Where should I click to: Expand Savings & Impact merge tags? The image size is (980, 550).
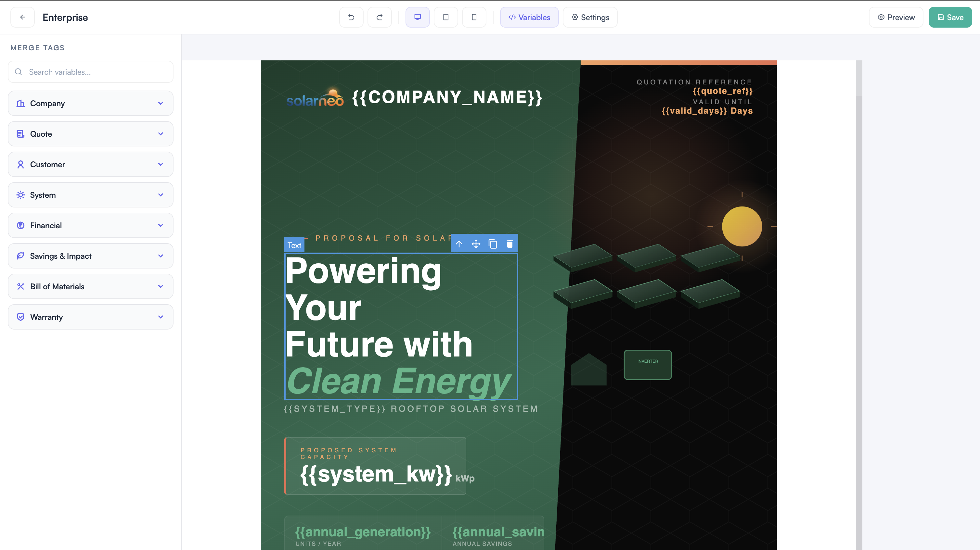click(x=91, y=256)
